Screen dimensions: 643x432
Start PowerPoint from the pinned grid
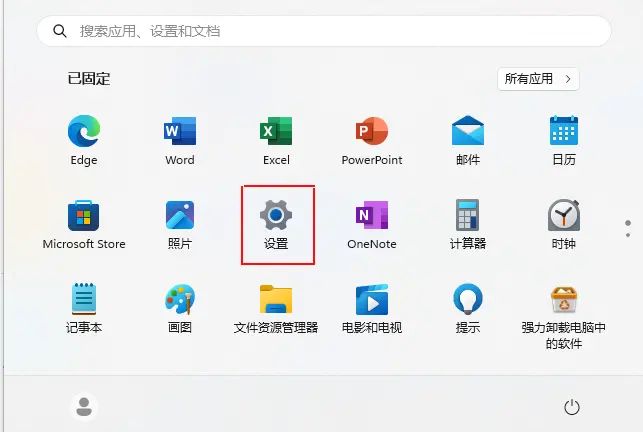[x=372, y=131]
